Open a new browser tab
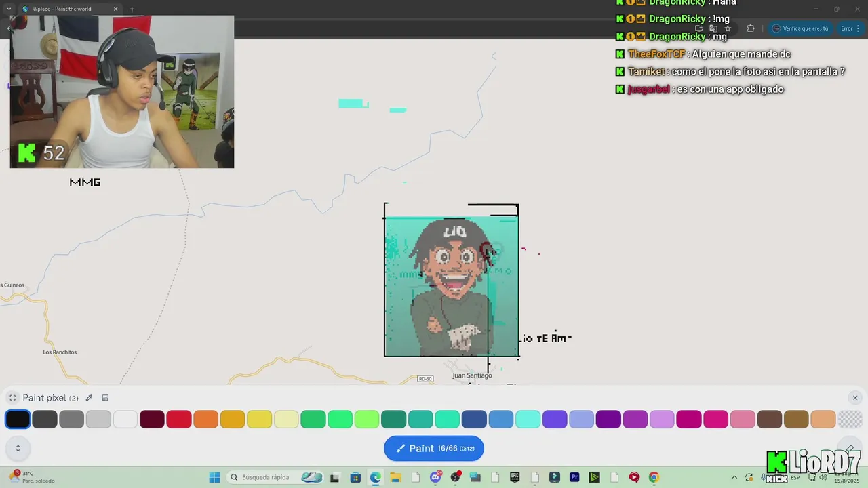868x488 pixels. tap(132, 9)
